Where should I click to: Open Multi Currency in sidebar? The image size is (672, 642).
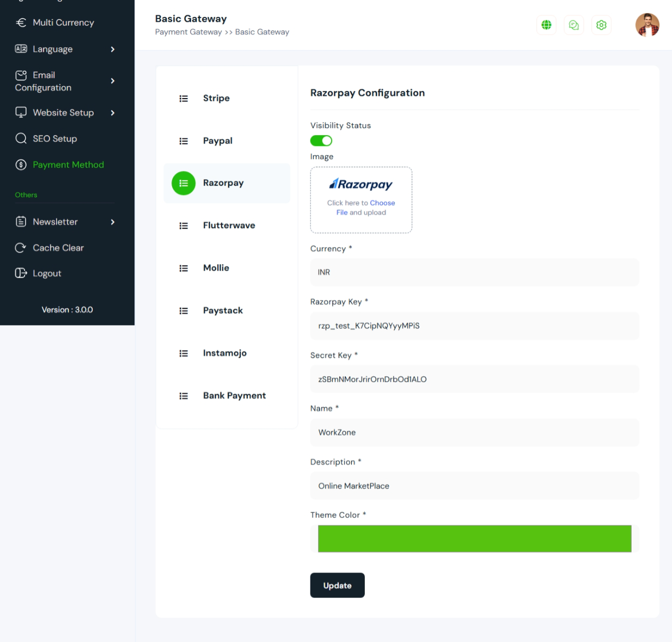[x=63, y=22]
